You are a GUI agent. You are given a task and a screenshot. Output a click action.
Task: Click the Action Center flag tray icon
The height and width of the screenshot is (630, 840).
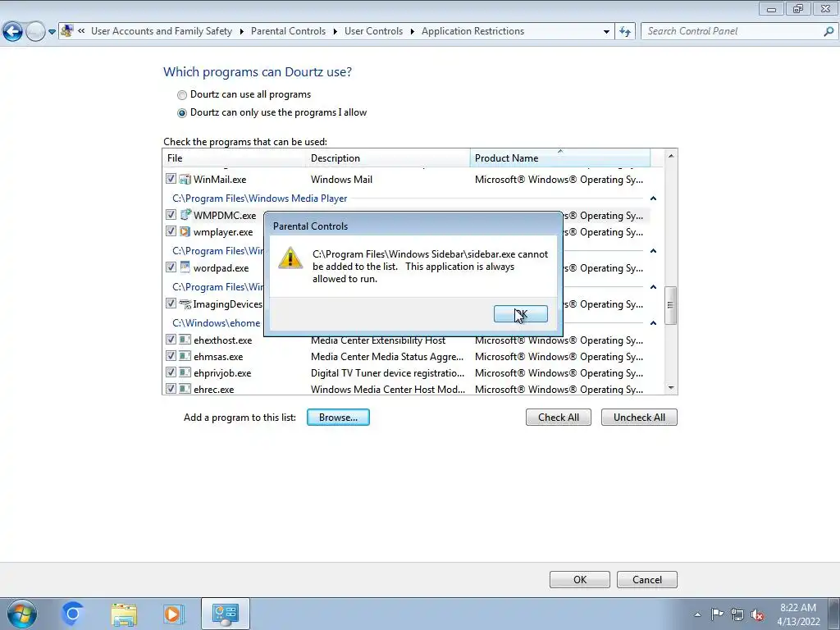(x=717, y=614)
